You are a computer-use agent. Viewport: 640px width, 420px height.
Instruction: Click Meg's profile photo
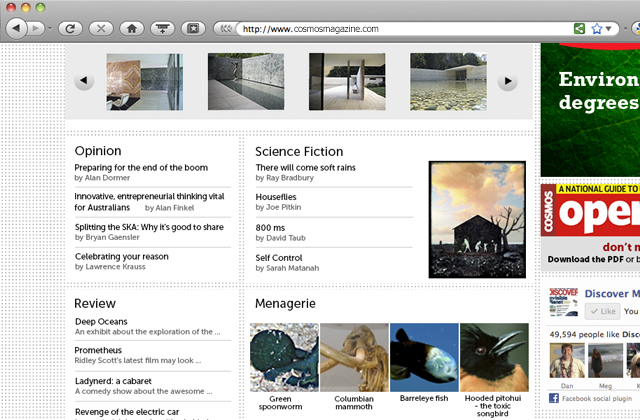point(605,360)
